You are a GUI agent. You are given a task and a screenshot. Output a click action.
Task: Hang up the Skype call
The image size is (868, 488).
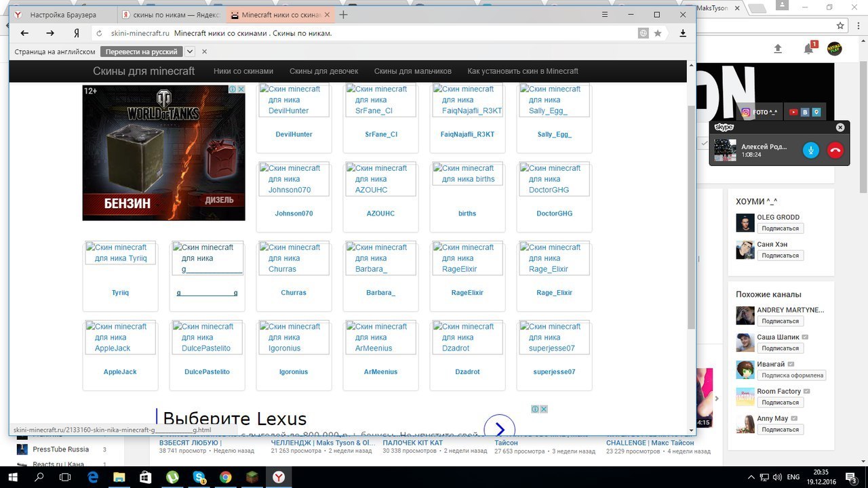tap(835, 150)
